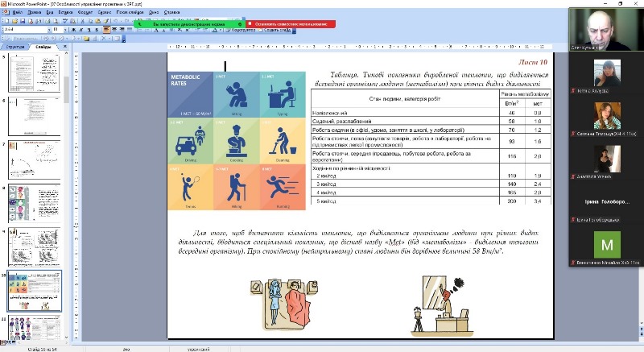
Task: Select slide 7 thumbnail
Action: pyautogui.click(x=35, y=160)
